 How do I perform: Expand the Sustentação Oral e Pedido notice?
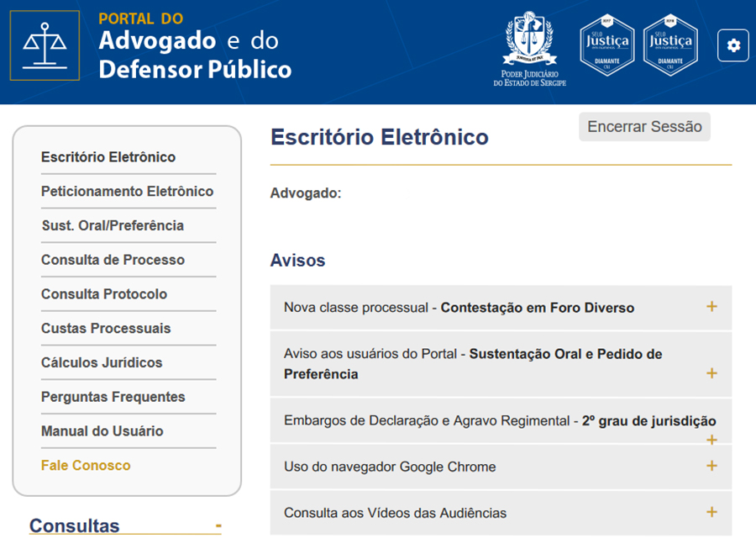(x=711, y=373)
